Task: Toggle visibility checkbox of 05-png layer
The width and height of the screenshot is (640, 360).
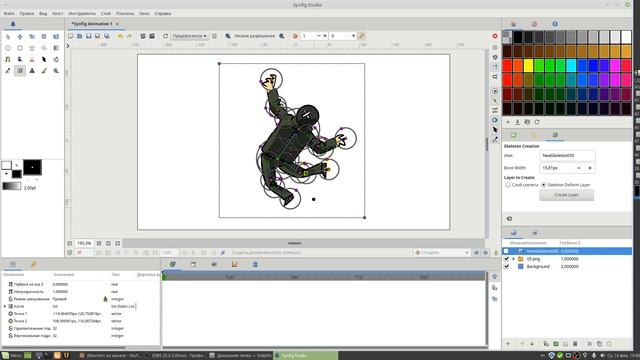Action: [x=506, y=259]
